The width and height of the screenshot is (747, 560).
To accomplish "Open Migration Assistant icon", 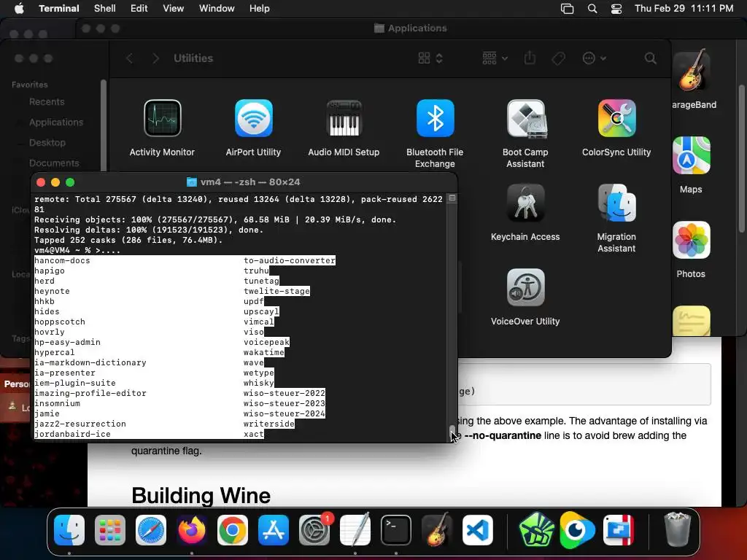I will (x=616, y=203).
